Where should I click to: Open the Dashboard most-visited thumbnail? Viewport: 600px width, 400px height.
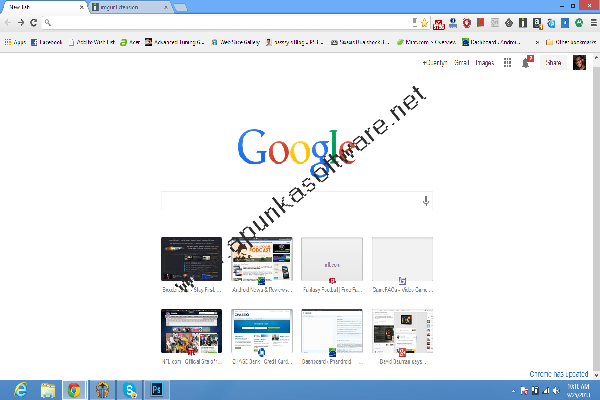tap(332, 331)
